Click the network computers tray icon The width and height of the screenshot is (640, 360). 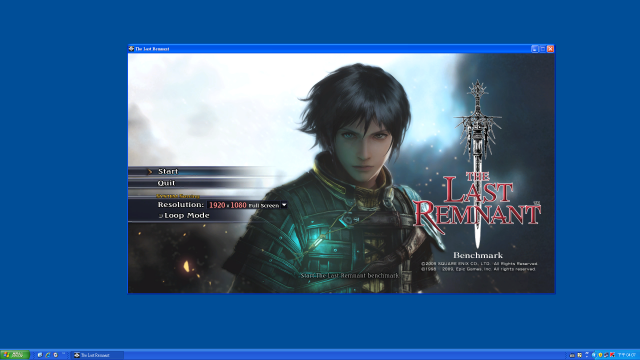click(x=606, y=355)
